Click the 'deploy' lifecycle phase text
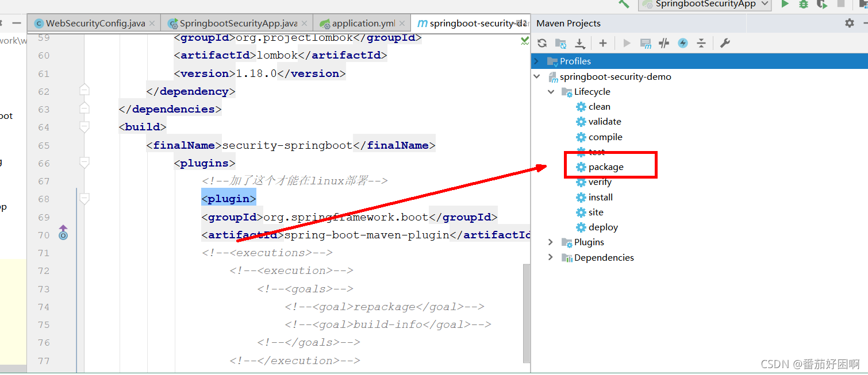868x375 pixels. tap(604, 227)
